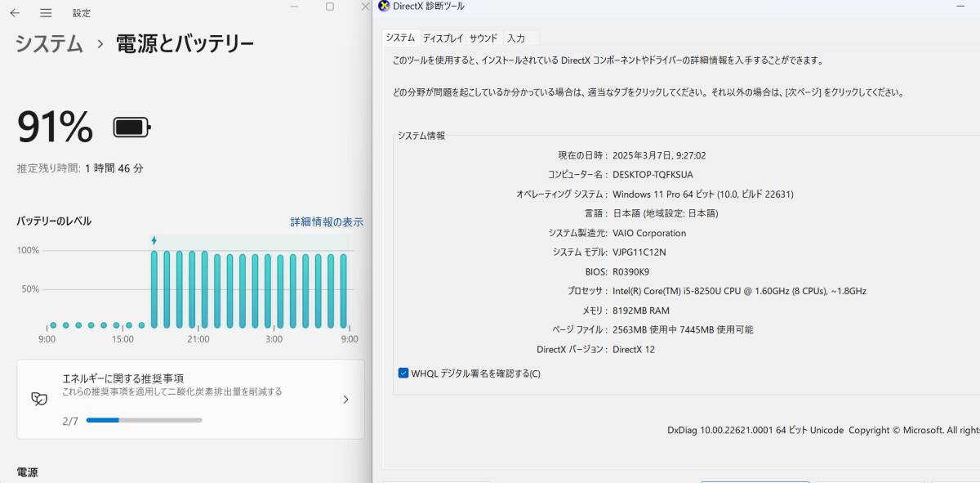Expand the energy recommendations chevron
The width and height of the screenshot is (980, 483).
pyautogui.click(x=345, y=400)
